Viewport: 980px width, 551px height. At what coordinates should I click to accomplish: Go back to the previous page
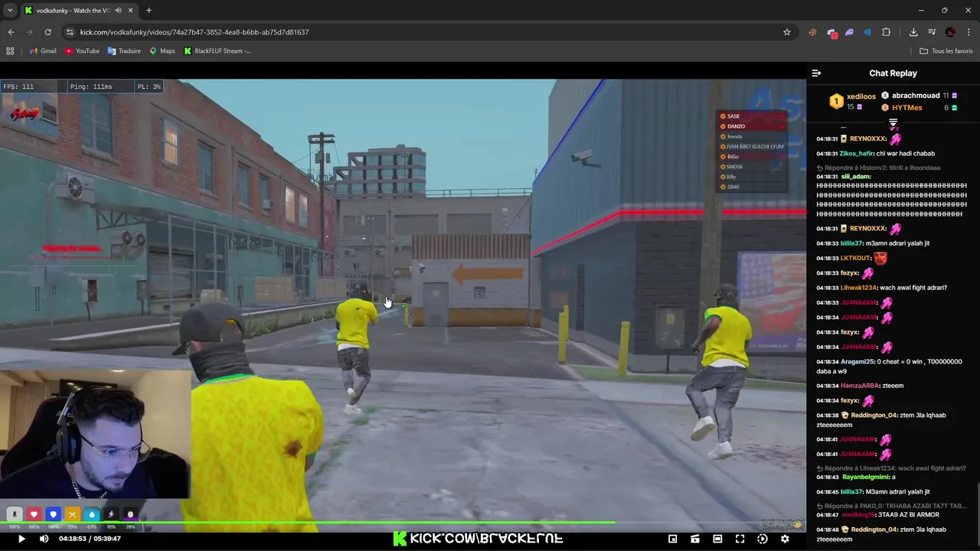click(x=11, y=32)
